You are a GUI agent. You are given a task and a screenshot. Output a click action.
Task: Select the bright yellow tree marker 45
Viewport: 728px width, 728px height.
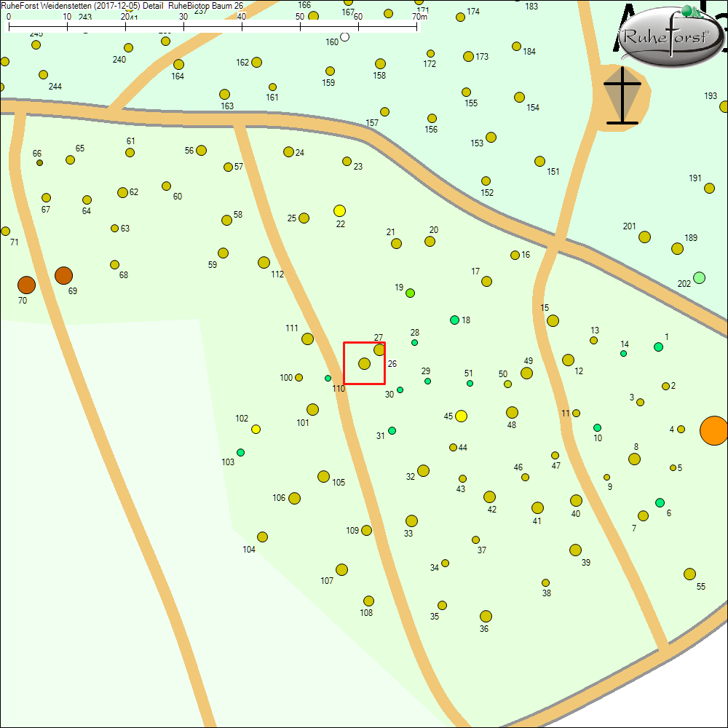[461, 416]
